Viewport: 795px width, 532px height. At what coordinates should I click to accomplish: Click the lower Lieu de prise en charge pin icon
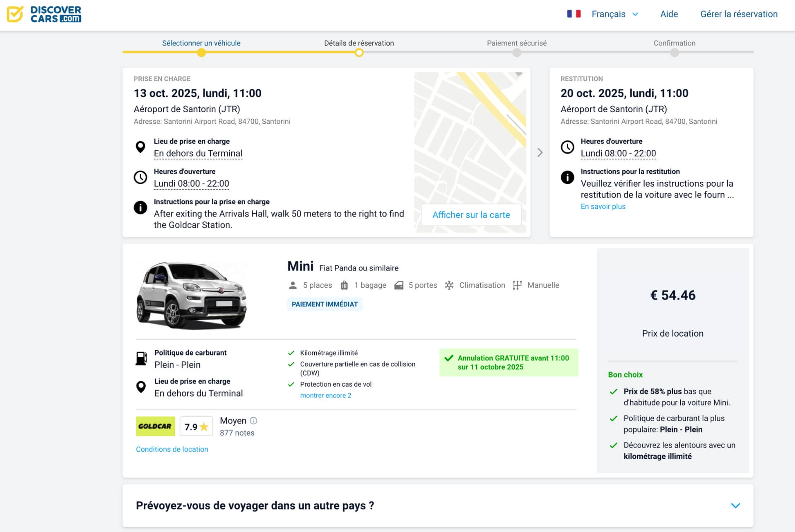tap(141, 387)
